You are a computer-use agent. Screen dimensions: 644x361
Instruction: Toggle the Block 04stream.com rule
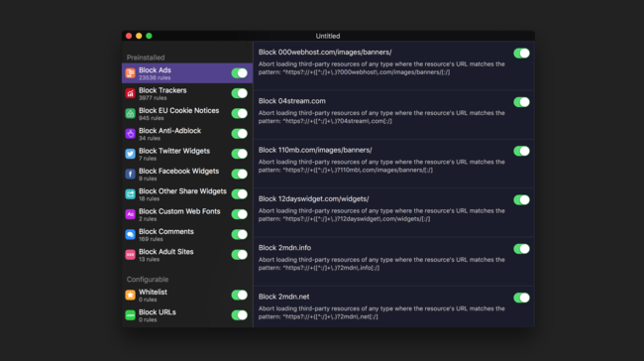tap(521, 102)
